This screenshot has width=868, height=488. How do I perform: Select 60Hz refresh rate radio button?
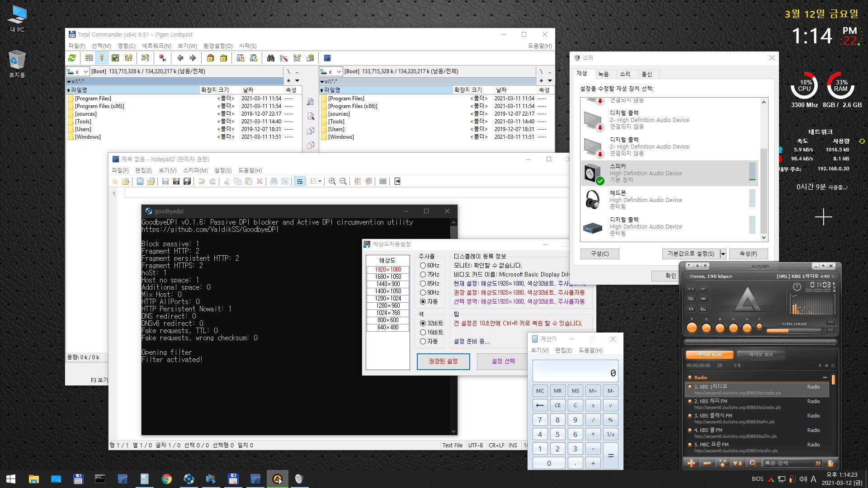click(429, 266)
